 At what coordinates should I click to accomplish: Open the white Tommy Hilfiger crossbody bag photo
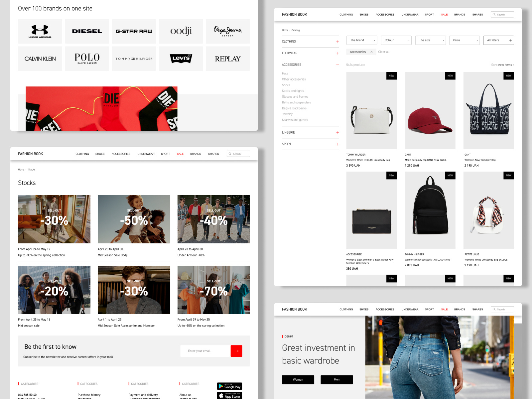coord(371,111)
